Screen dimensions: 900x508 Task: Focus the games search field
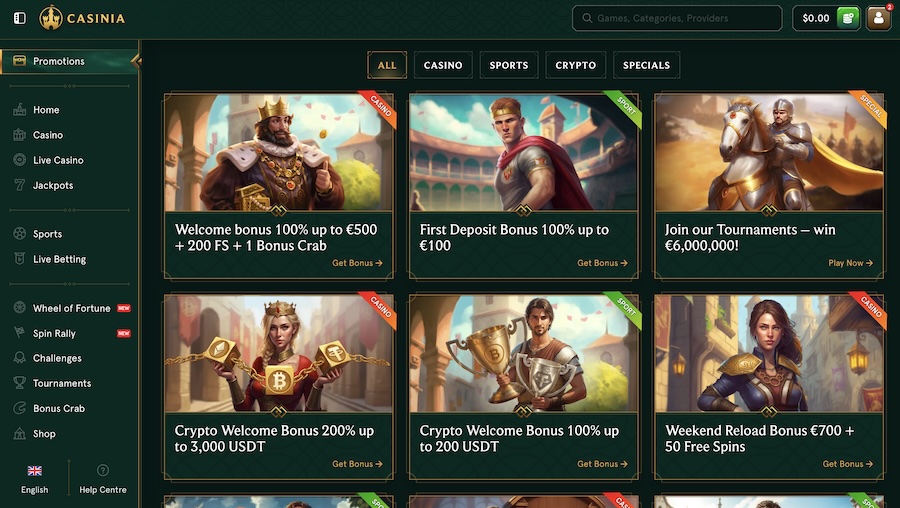click(685, 18)
